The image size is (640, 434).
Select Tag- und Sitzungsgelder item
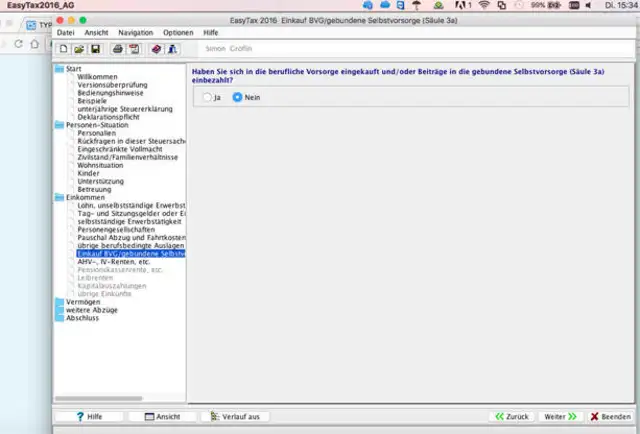pyautogui.click(x=131, y=214)
